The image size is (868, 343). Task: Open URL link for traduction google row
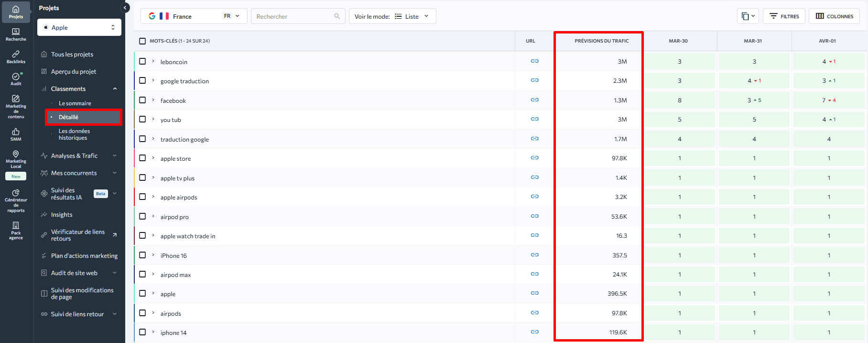point(534,139)
